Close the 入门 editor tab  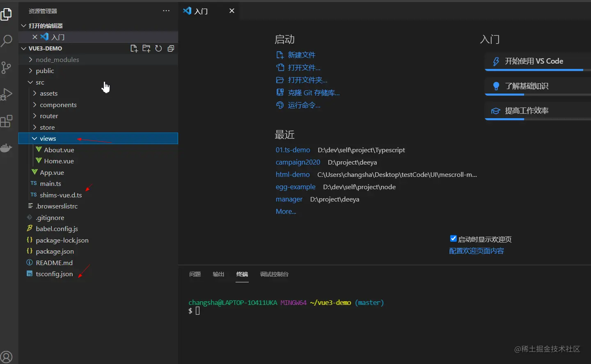pos(232,11)
